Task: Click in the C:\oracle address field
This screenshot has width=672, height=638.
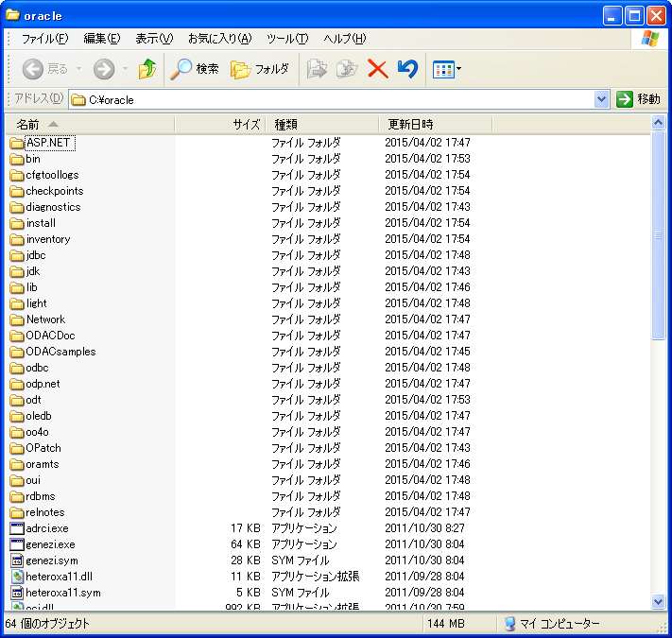Action: (331, 99)
